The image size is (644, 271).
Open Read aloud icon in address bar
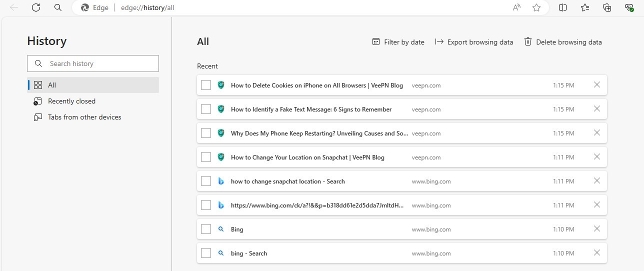tap(517, 7)
